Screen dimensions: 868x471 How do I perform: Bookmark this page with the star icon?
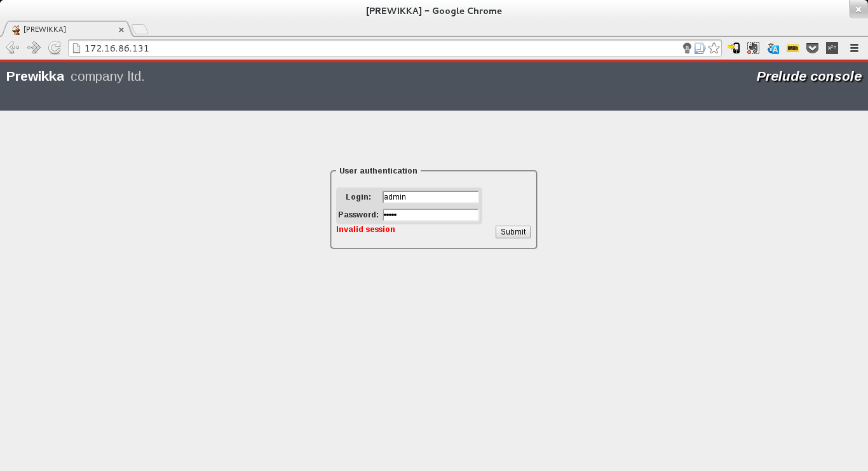click(714, 48)
